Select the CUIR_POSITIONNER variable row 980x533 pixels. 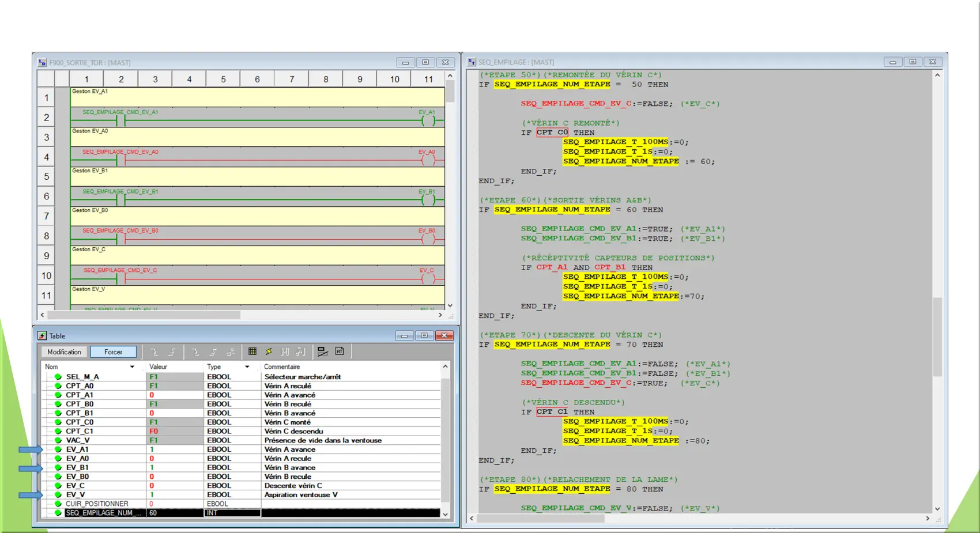tap(242, 504)
